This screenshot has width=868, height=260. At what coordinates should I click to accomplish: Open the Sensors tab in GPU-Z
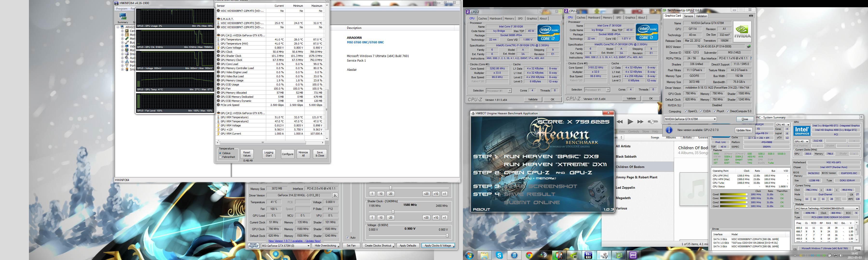[688, 16]
